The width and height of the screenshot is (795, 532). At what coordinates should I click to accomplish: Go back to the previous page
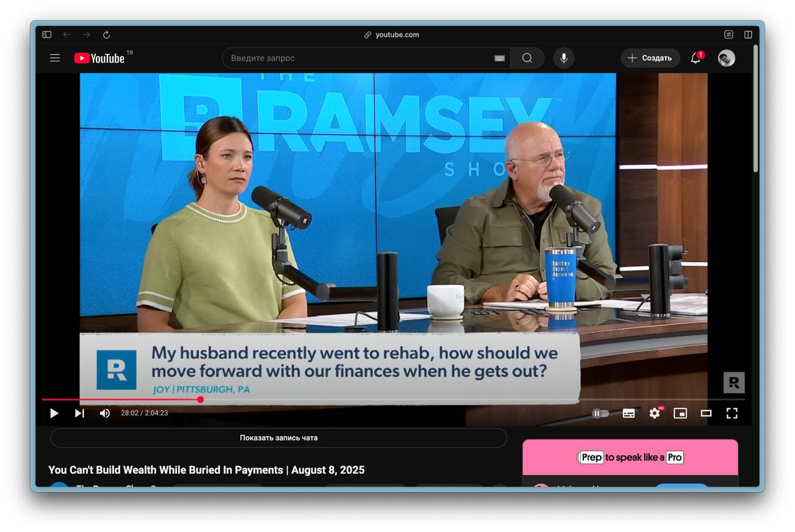[x=66, y=35]
